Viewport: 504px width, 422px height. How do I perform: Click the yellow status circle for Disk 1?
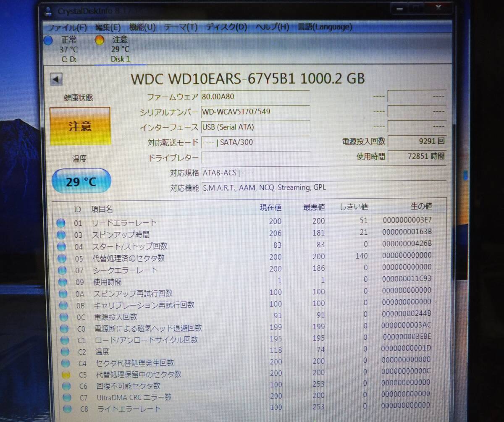(100, 40)
